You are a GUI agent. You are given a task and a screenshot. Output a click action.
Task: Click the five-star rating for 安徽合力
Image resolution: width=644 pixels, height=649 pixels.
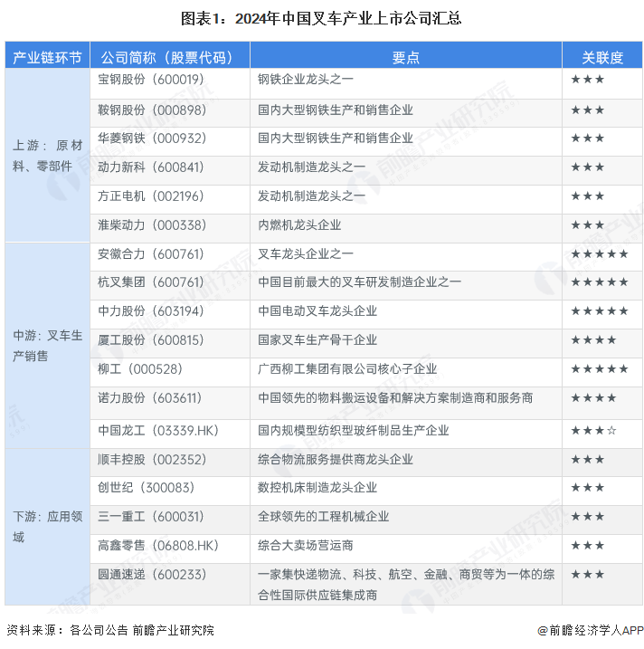[600, 253]
